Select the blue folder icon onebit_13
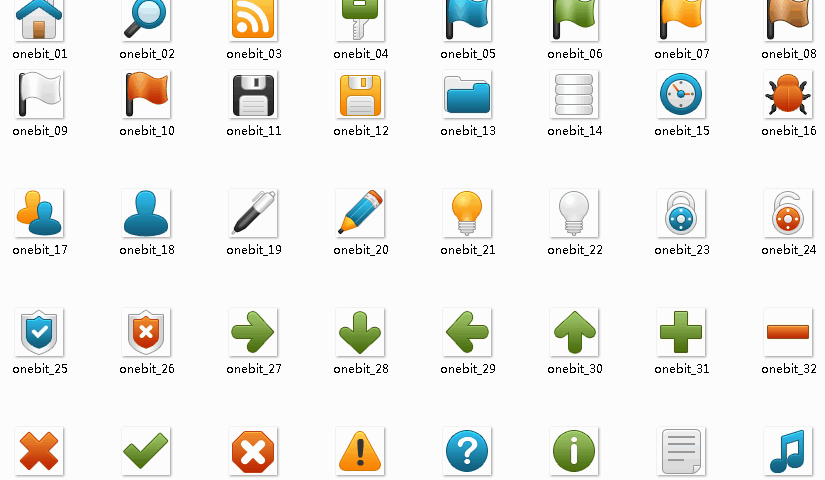This screenshot has height=480, width=825. 467,94
